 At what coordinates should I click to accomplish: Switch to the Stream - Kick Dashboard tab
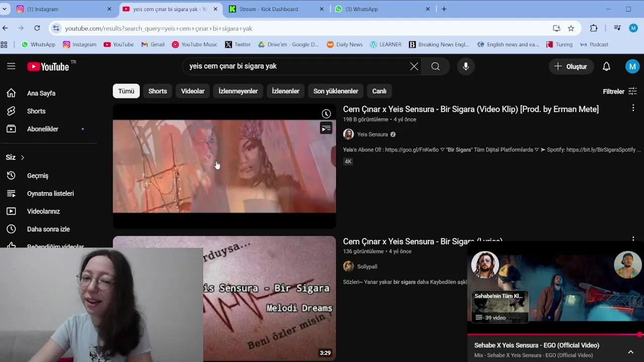(276, 9)
